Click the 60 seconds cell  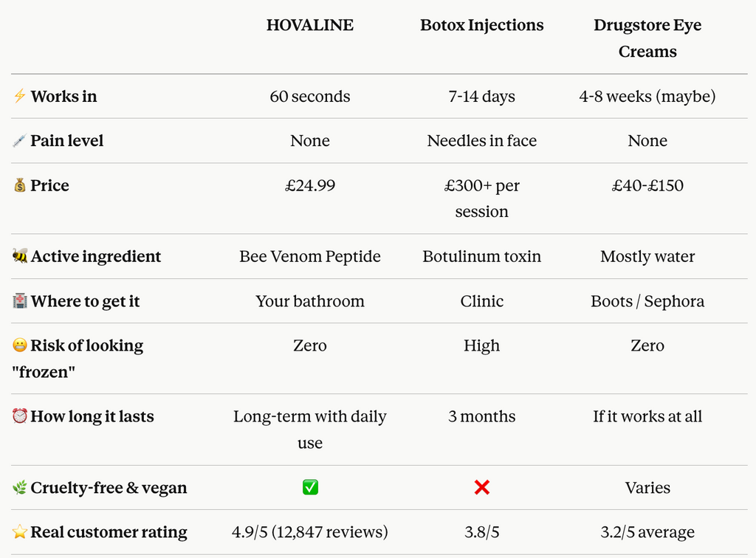click(310, 97)
